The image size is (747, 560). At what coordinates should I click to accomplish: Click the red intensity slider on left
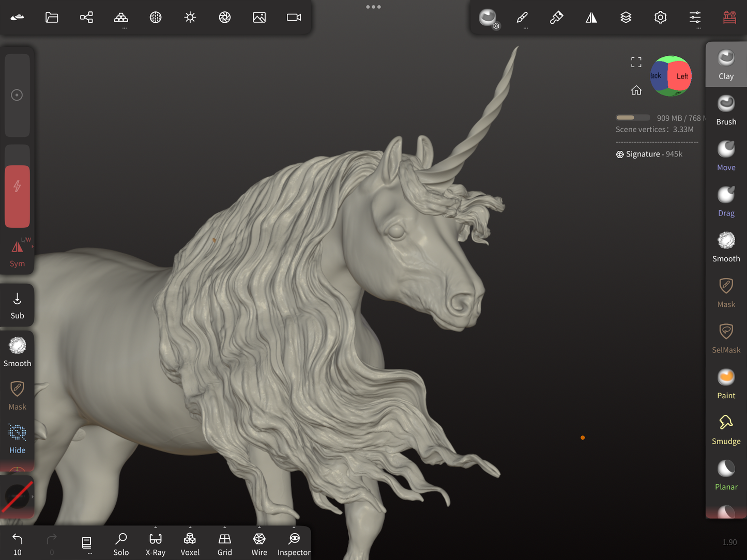(x=17, y=196)
